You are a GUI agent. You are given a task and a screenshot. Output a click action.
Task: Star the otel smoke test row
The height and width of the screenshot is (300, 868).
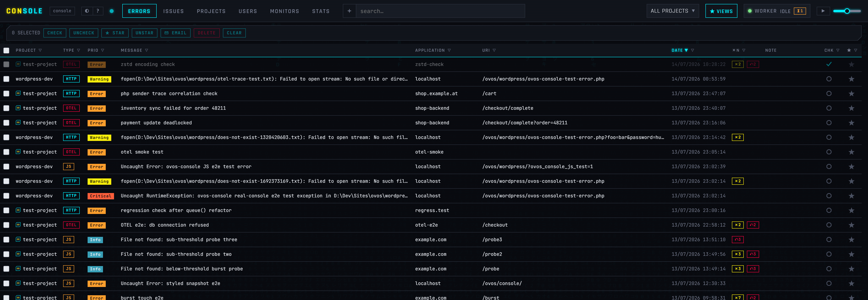coord(851,152)
